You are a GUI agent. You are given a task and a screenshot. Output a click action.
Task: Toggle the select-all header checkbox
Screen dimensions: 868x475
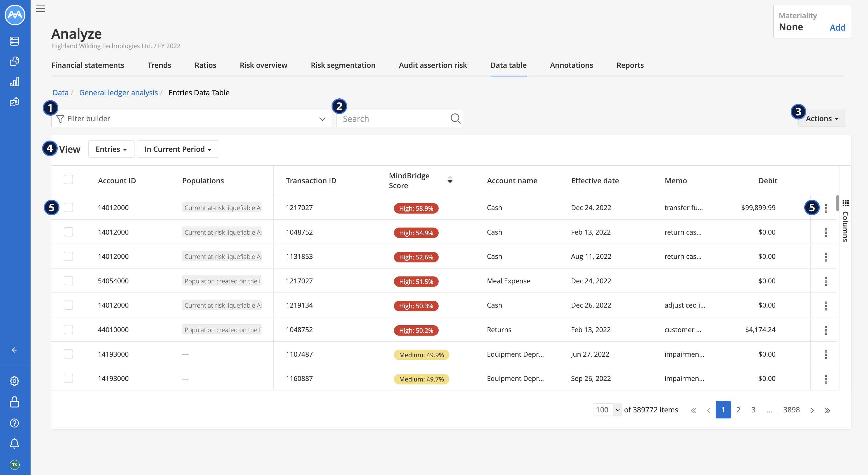click(68, 179)
